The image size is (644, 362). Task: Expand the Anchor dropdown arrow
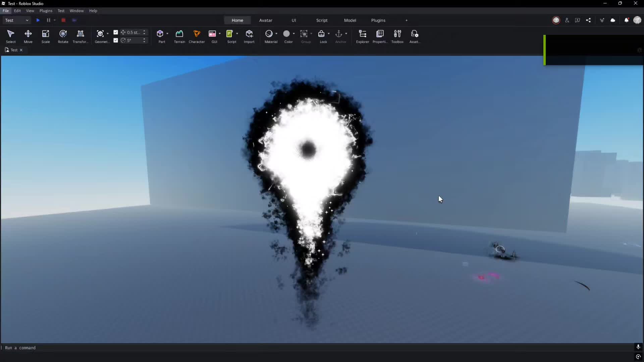(346, 34)
